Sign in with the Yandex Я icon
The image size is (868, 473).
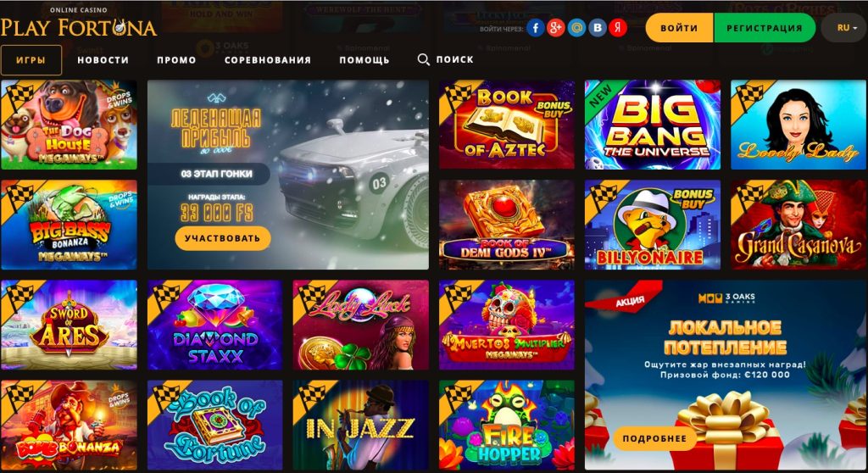coord(618,28)
